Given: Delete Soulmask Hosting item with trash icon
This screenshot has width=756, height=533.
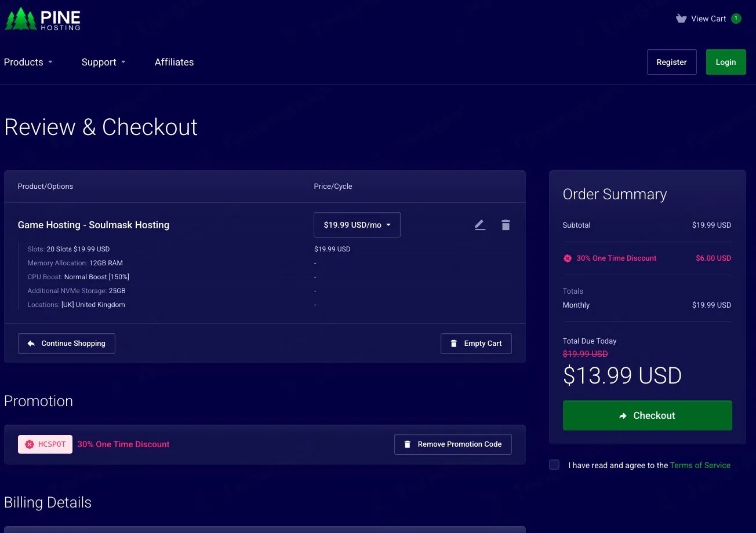Looking at the screenshot, I should click(x=506, y=225).
